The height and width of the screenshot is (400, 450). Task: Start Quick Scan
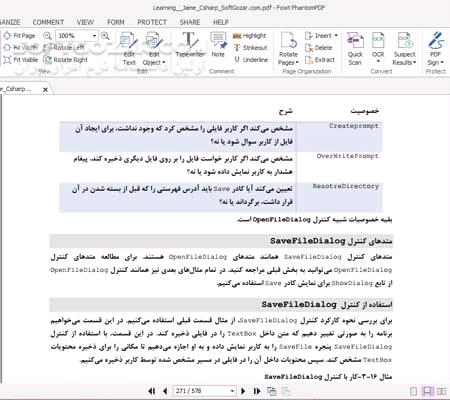[x=355, y=49]
